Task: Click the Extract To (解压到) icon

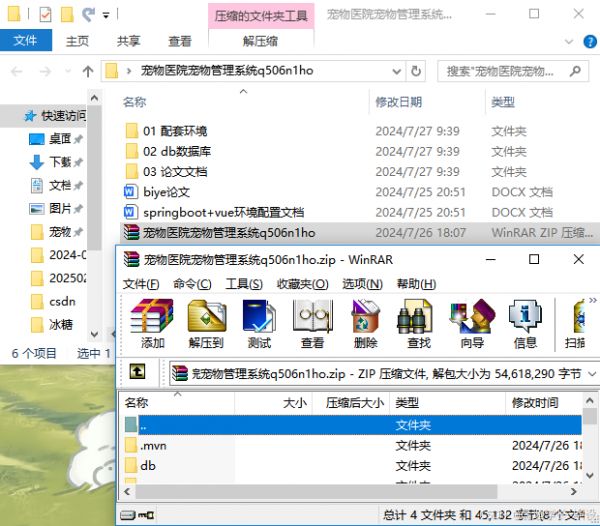Action: pyautogui.click(x=206, y=324)
